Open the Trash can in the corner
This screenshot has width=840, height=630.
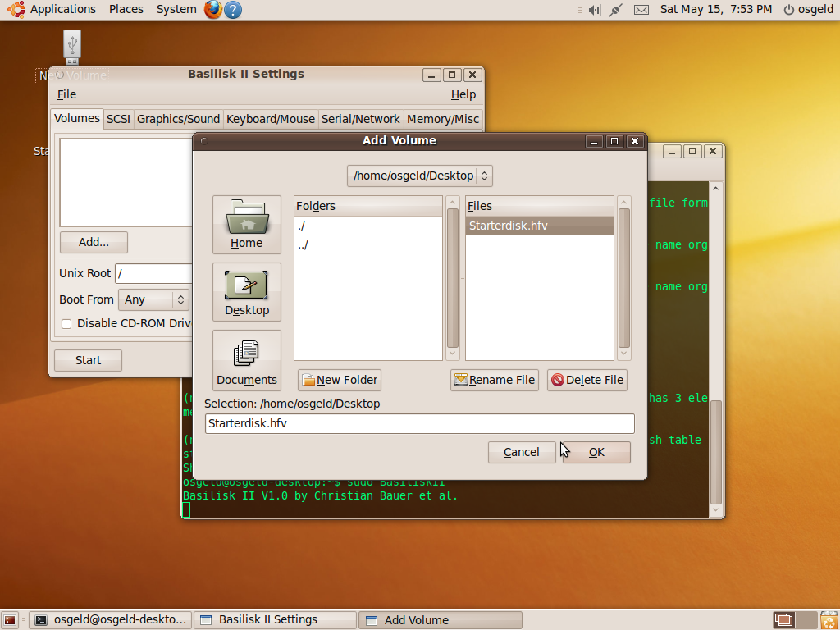[829, 620]
